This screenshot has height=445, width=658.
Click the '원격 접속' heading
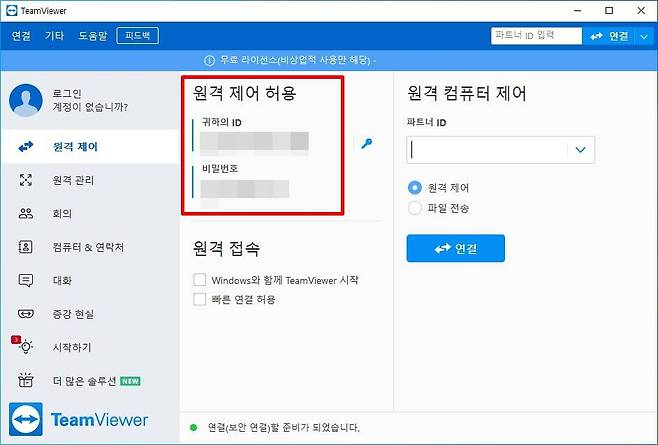tap(227, 248)
